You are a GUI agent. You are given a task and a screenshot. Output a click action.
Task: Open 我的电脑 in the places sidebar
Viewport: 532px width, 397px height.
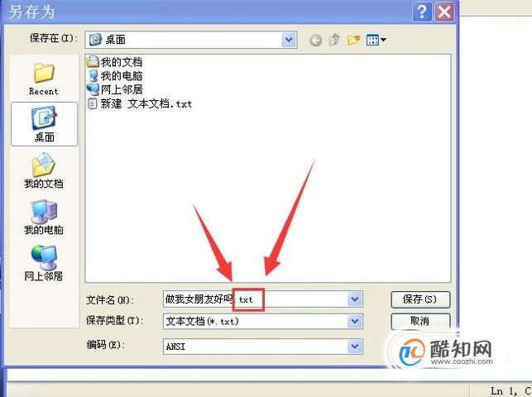coord(44,217)
